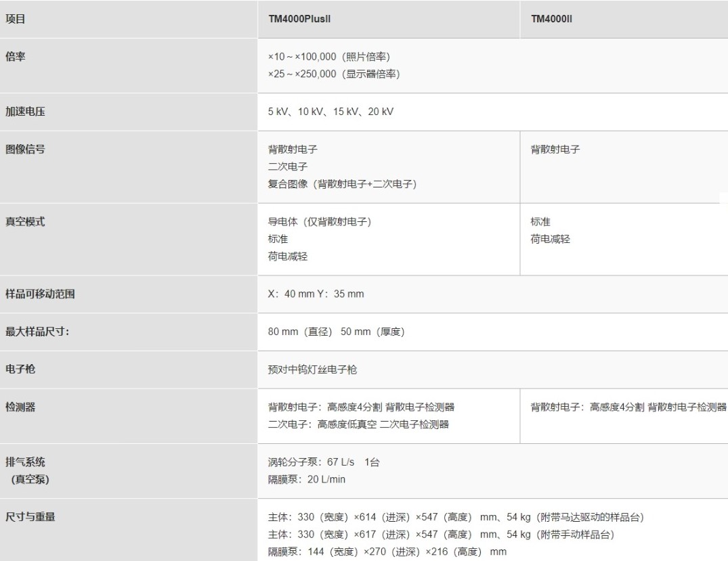The width and height of the screenshot is (728, 561).
Task: Select the X: 40 mm Y: 35 mm value
Action: click(x=316, y=294)
